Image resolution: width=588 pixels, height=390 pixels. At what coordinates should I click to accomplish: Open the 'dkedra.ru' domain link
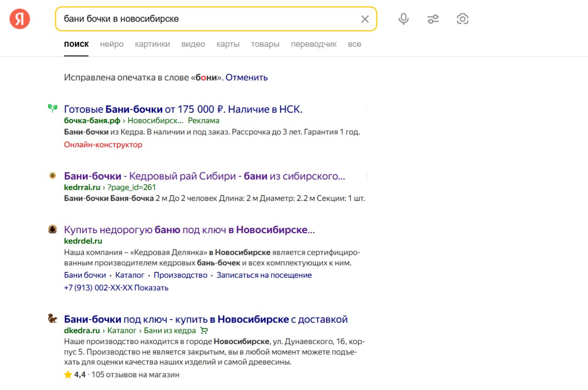pos(82,331)
